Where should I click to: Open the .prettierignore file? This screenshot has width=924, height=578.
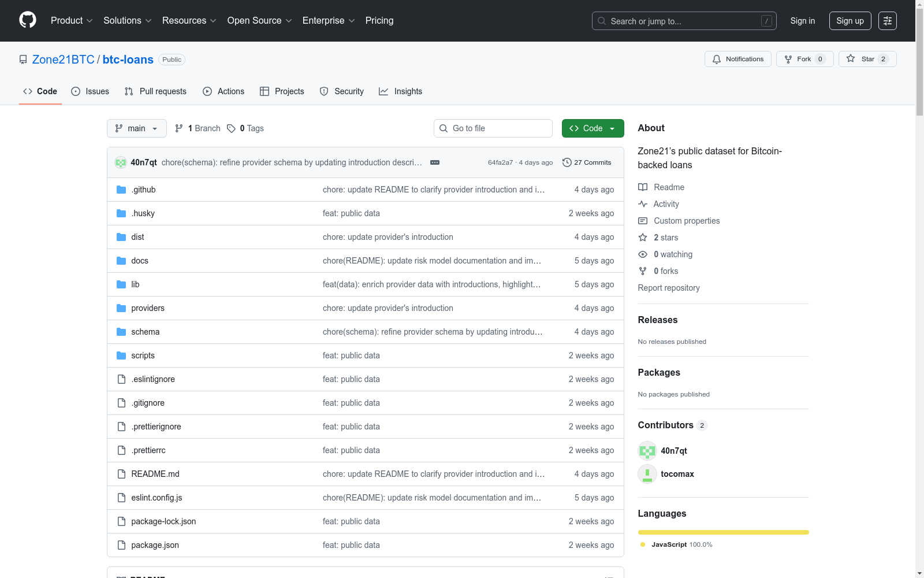[x=156, y=427]
